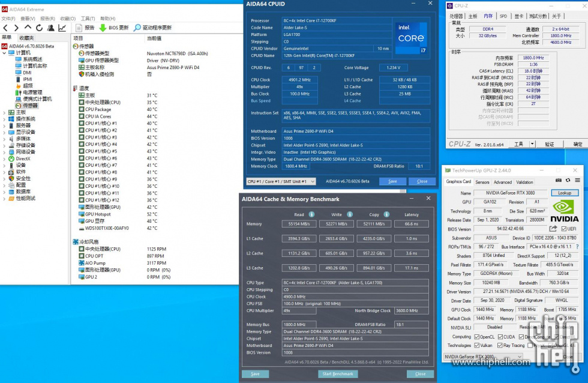Click the Lookup button in GPU-Z
Screen dimensions: 588x383
click(x=565, y=193)
